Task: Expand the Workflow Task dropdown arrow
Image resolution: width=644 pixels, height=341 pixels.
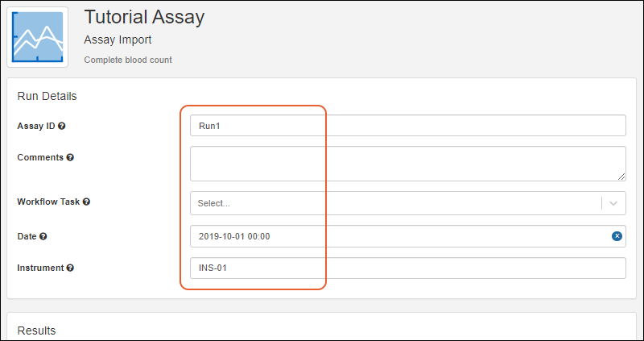Action: 614,203
